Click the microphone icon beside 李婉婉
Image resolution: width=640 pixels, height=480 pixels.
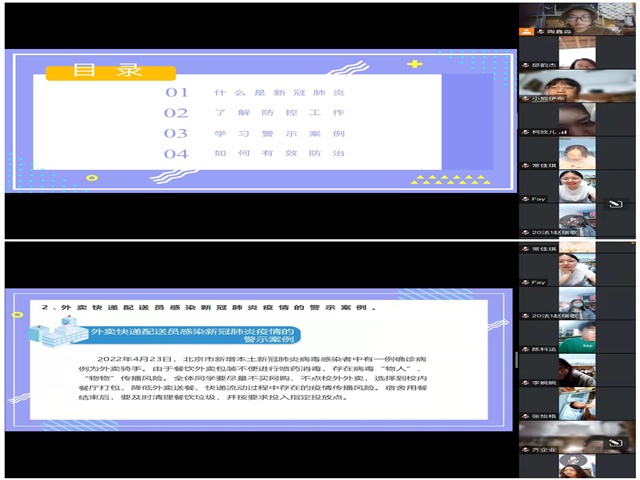[x=524, y=383]
